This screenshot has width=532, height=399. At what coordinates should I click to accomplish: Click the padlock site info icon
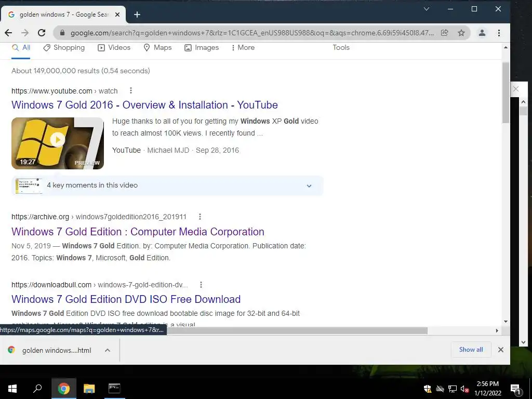pyautogui.click(x=62, y=33)
